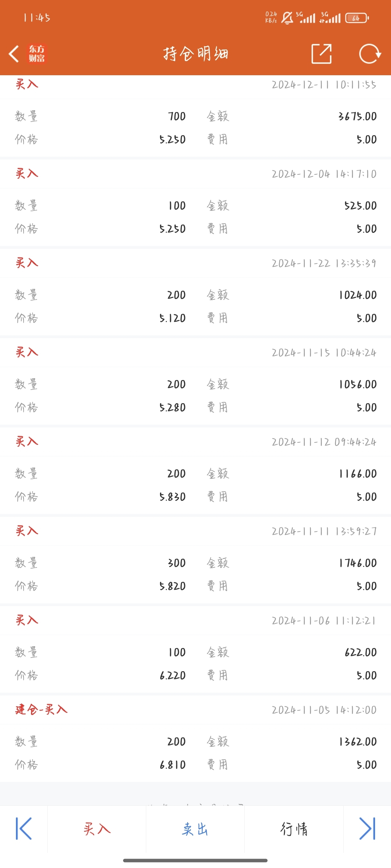The image size is (391, 868).
Task: Select the 卖出 bottom tab
Action: pos(195,829)
